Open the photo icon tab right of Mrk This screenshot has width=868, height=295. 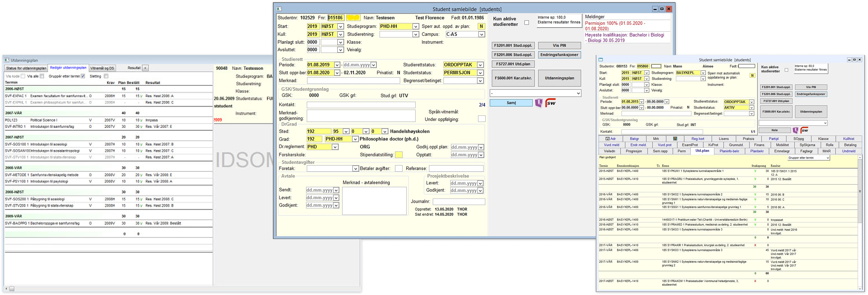coord(675,139)
